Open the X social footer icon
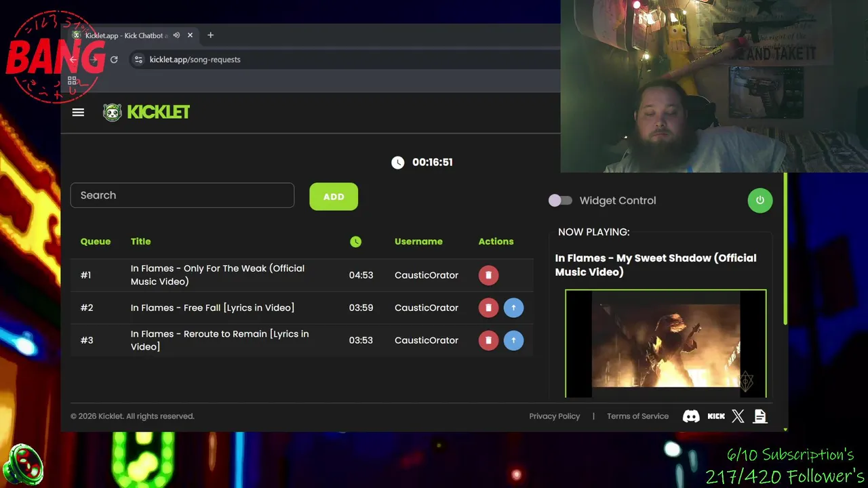868x488 pixels. [738, 416]
